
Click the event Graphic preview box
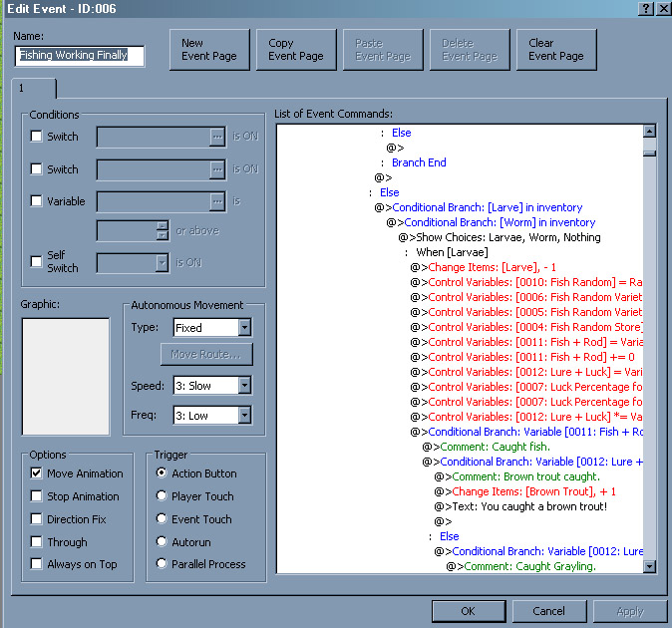click(66, 377)
